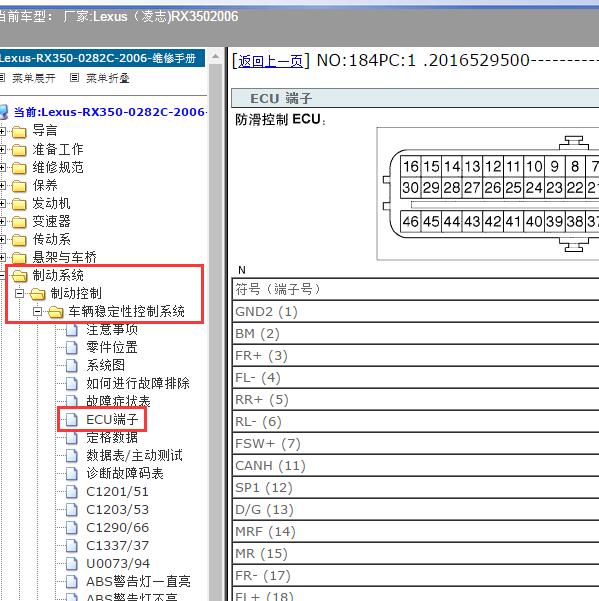Click the 悬架与车桥 folder icon
The image size is (599, 601).
coord(19,258)
